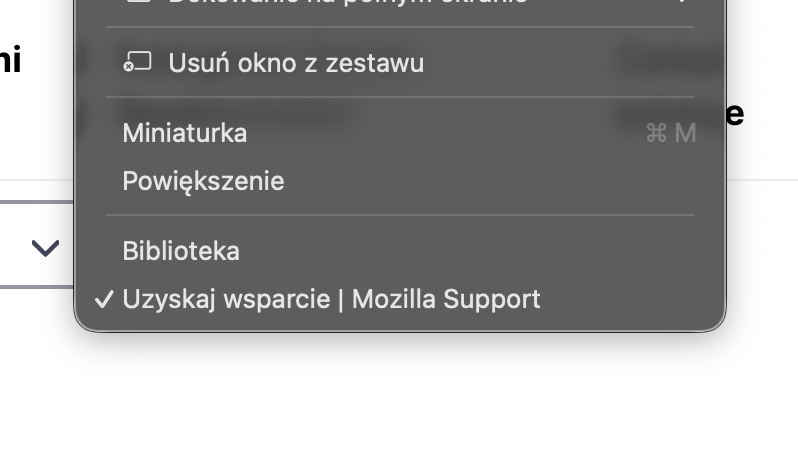Select cut-off Dokowanie na pełnym ekranie item

click(x=400, y=3)
